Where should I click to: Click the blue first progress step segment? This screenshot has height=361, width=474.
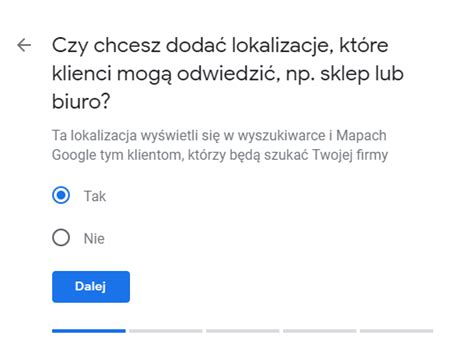(89, 331)
